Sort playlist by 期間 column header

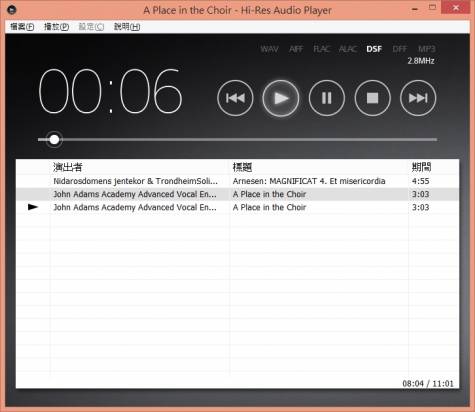coord(421,167)
